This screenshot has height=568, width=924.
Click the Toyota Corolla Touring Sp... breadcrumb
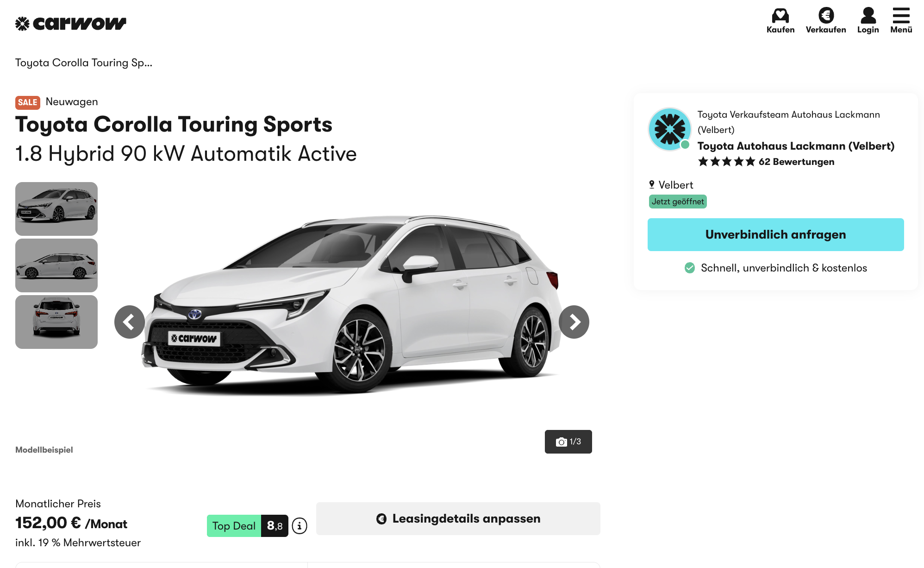coord(84,63)
